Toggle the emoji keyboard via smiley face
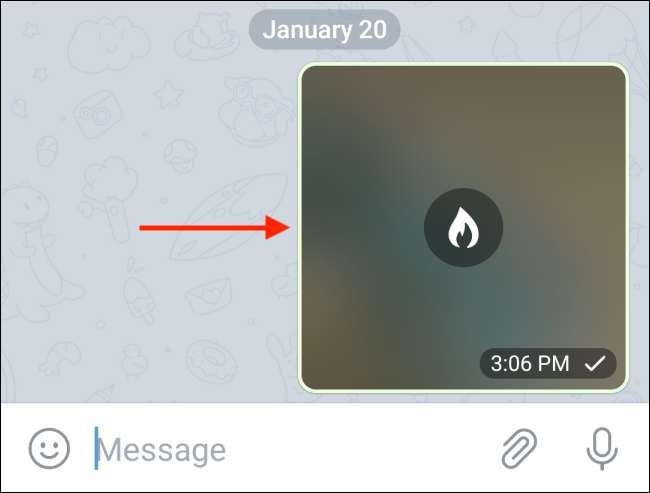 49,448
